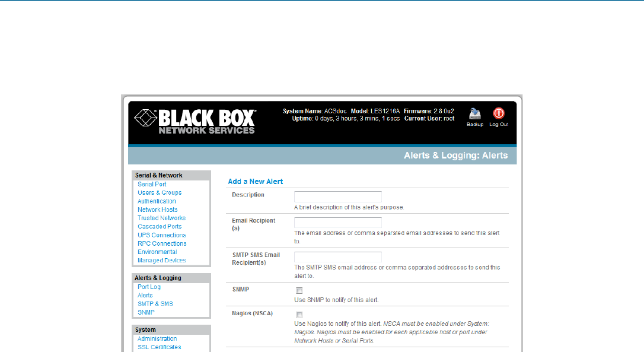644x352 pixels.
Task: Open SMTP & SMS settings
Action: tap(155, 304)
